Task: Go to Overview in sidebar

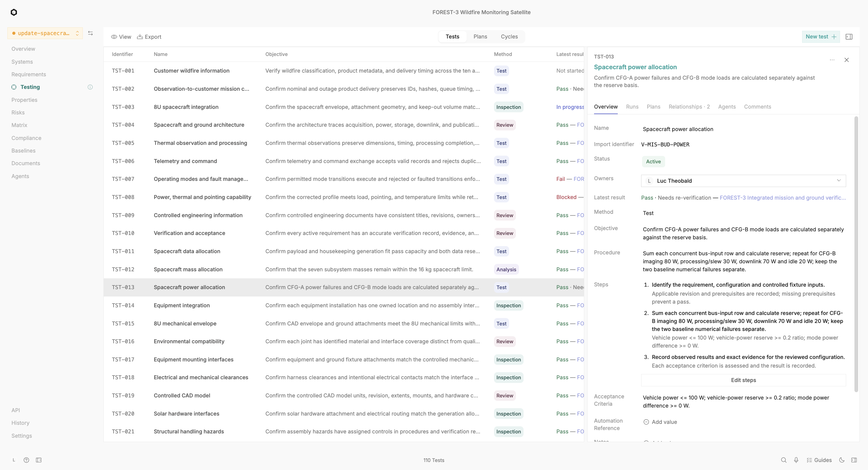Action: (x=23, y=49)
